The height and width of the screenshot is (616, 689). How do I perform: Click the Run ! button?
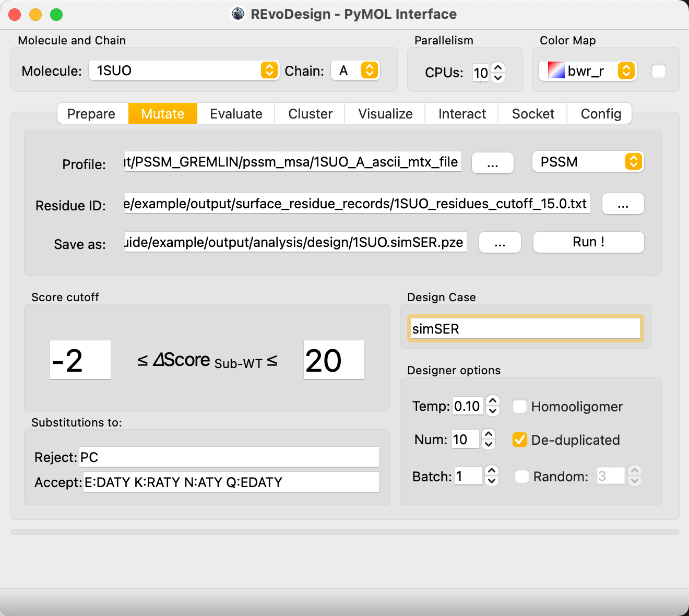coord(588,242)
